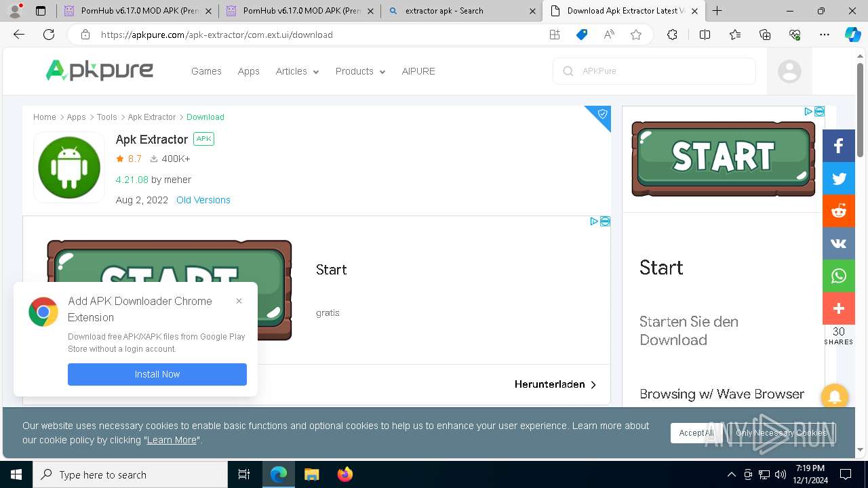868x488 pixels.
Task: Open the Apk Extractor Android app icon
Action: [x=69, y=167]
